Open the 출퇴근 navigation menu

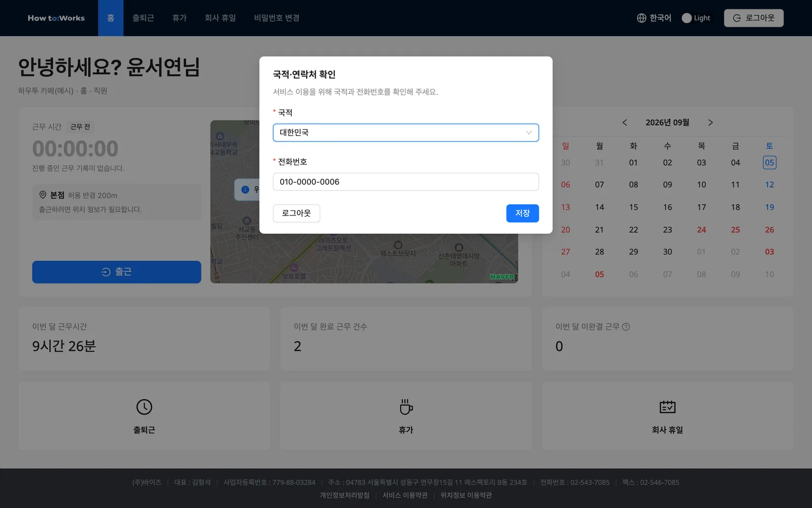[143, 18]
